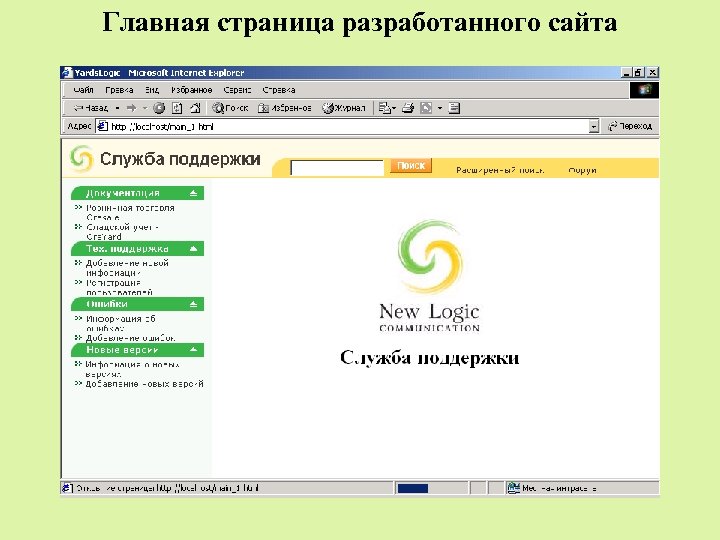This screenshot has width=720, height=540.
Task: Open the address bar dropdown arrow
Action: coord(594,126)
